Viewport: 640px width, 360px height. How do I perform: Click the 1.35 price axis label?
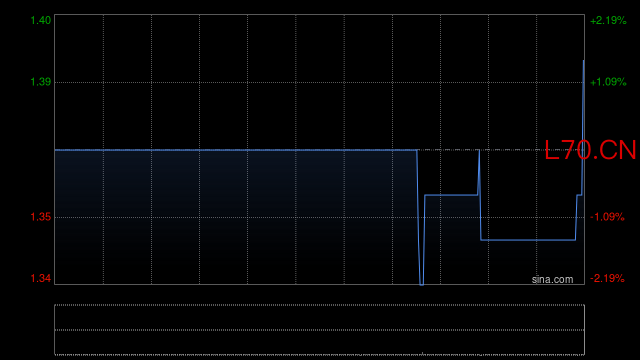pos(41,217)
